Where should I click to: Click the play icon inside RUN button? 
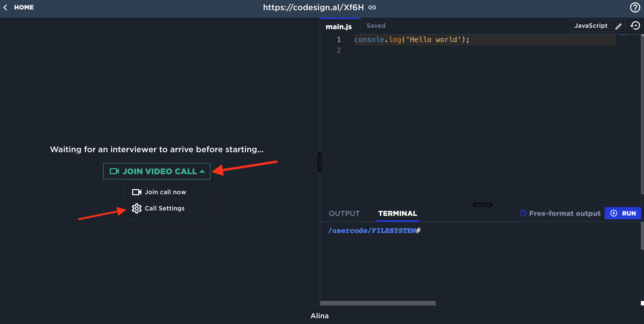pyautogui.click(x=614, y=213)
